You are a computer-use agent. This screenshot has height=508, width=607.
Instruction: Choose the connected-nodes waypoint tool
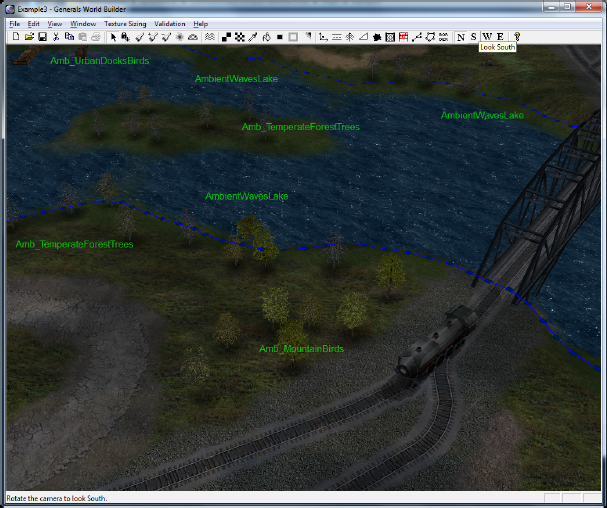417,37
